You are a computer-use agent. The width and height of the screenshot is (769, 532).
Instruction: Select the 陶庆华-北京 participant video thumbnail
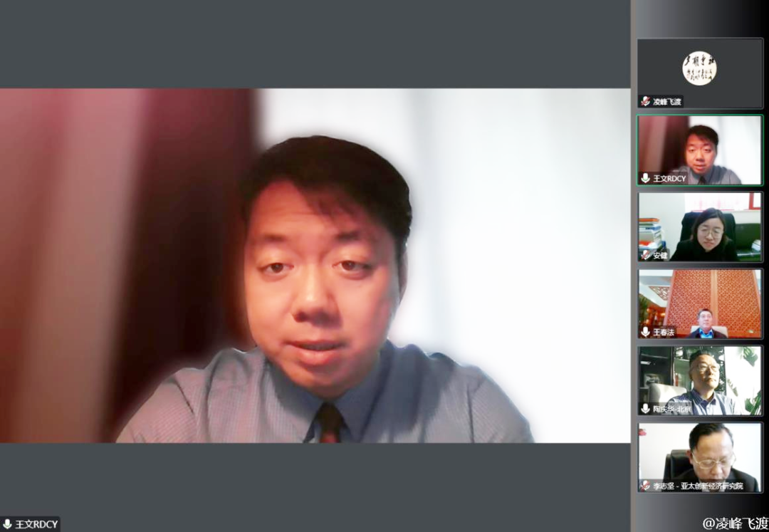coord(699,380)
